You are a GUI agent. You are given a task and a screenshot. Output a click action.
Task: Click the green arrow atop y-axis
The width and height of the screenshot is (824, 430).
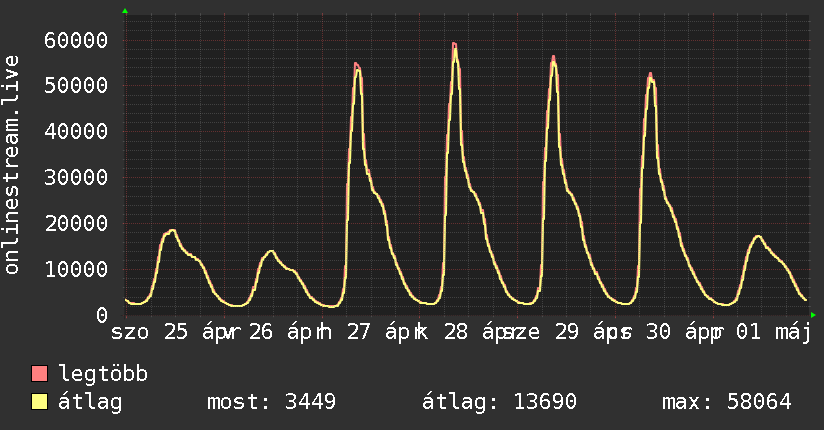tap(125, 11)
